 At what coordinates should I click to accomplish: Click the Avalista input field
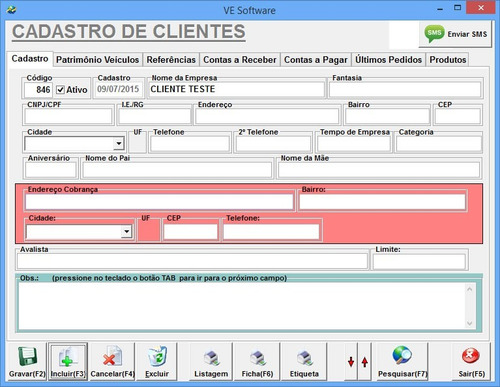point(192,262)
